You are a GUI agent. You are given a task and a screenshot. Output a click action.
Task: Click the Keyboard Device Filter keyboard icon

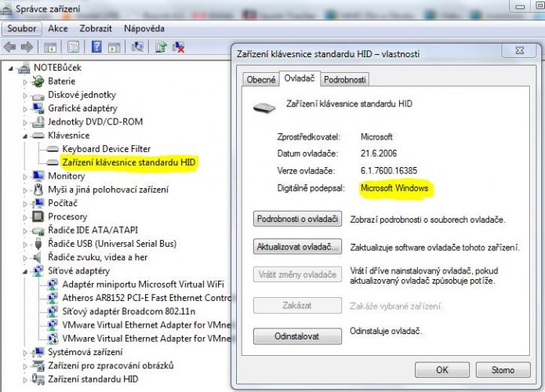click(x=52, y=149)
